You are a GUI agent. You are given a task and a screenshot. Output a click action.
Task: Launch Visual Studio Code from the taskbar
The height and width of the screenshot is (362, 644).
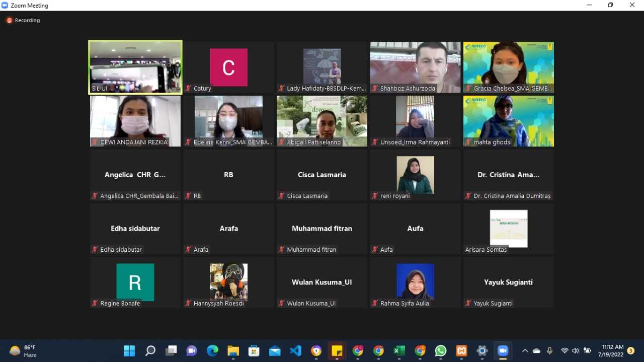click(x=295, y=351)
